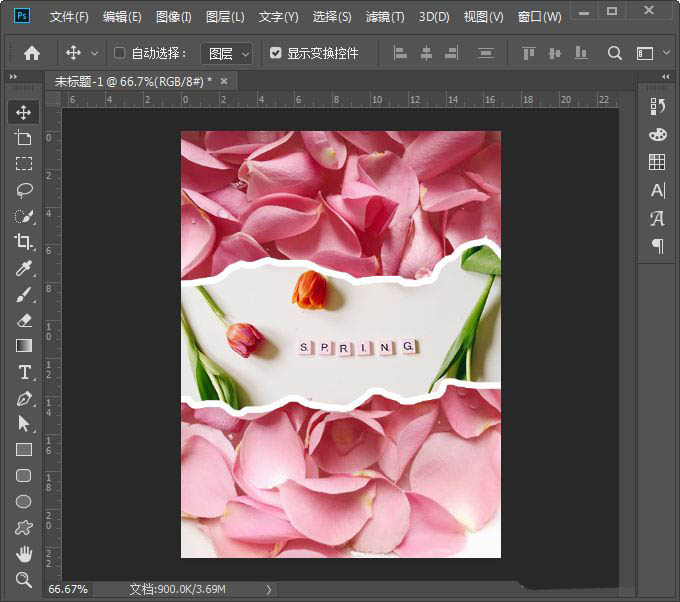This screenshot has width=680, height=602.
Task: Open the Swatches grid panel icon
Action: point(657,162)
